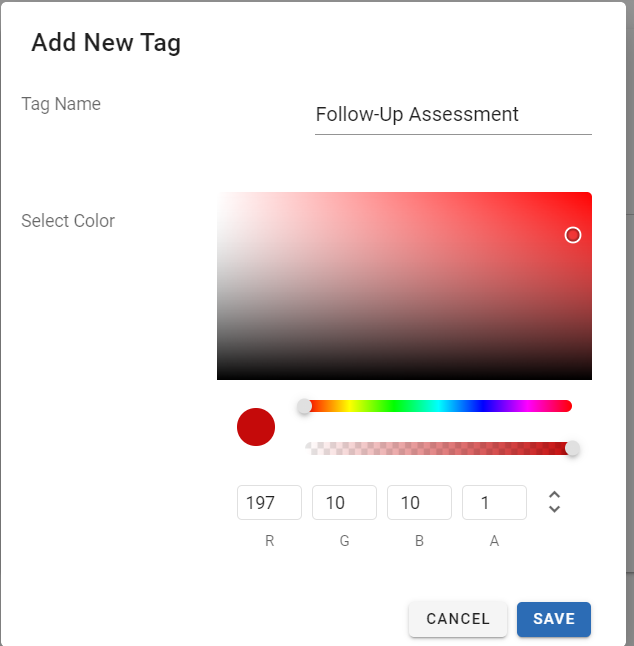The width and height of the screenshot is (634, 646).
Task: Click the A alpha value input
Action: pyautogui.click(x=494, y=503)
